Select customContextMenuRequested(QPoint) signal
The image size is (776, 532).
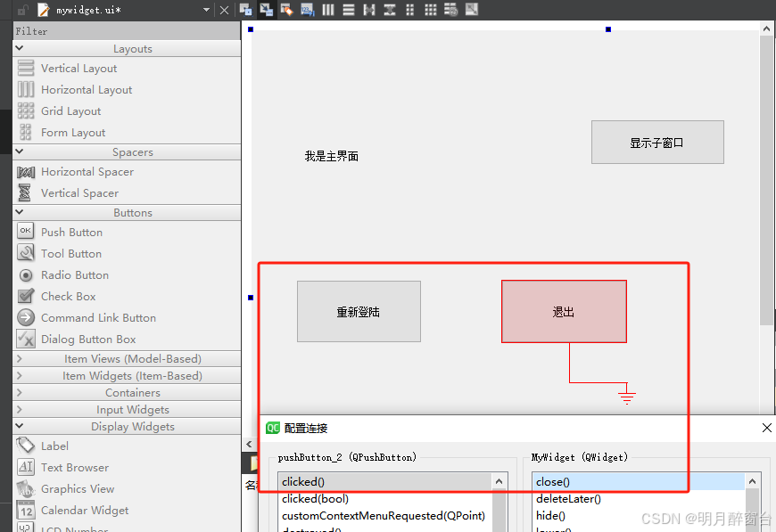click(385, 515)
